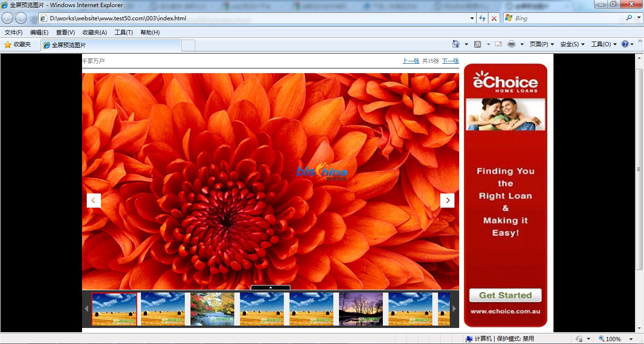644x344 pixels.
Task: Click the 共15张 image count text
Action: click(x=431, y=61)
